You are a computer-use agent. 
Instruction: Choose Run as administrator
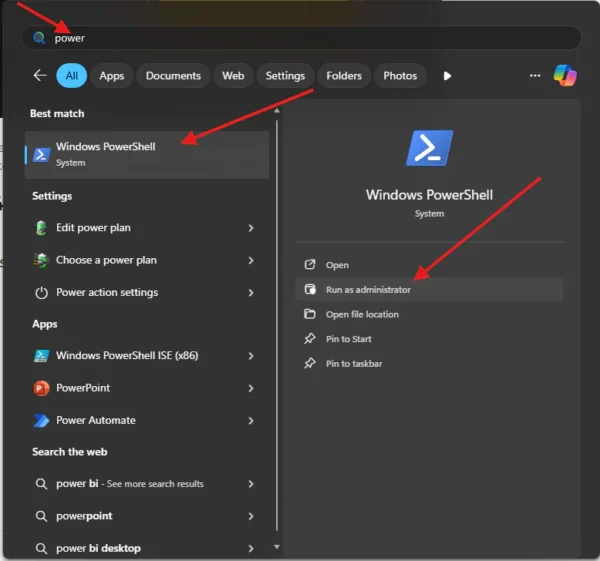coord(429,289)
